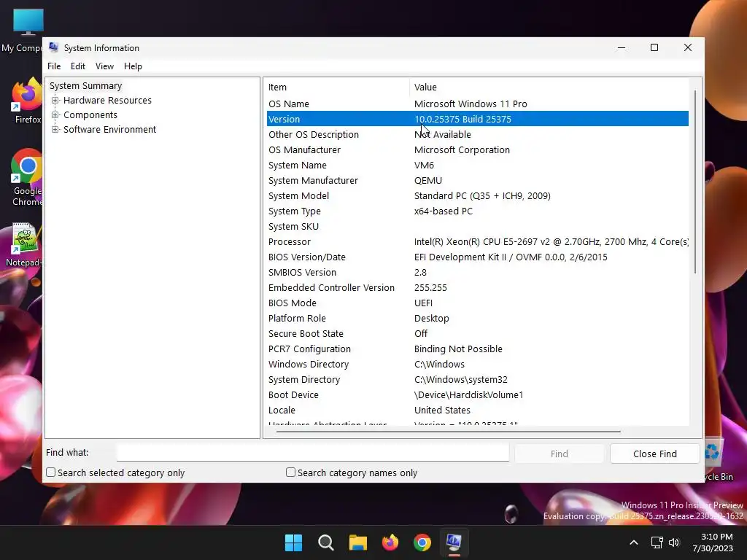Click the System Information title bar icon
This screenshot has height=560, width=747.
(x=53, y=47)
